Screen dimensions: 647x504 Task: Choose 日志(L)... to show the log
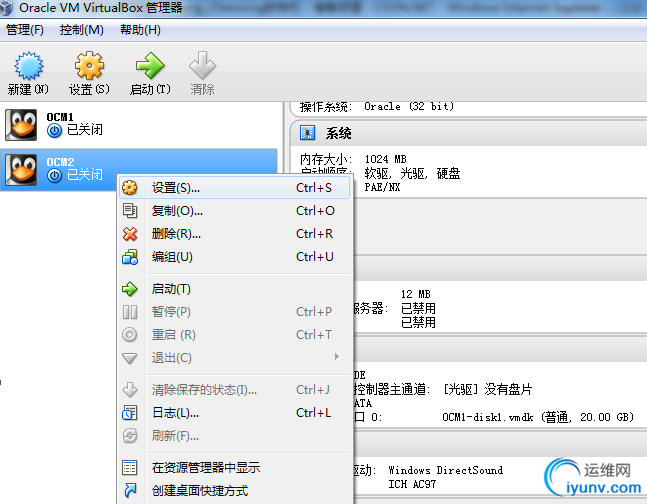tap(234, 413)
